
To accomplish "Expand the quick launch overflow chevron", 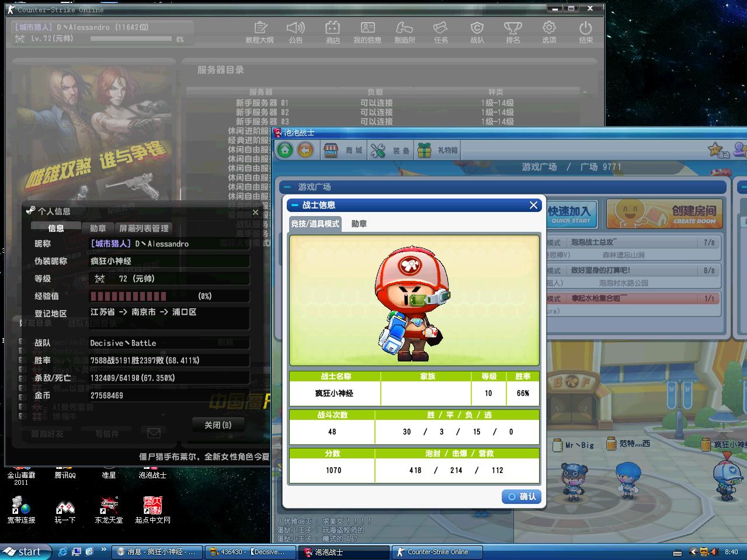I will [x=105, y=549].
